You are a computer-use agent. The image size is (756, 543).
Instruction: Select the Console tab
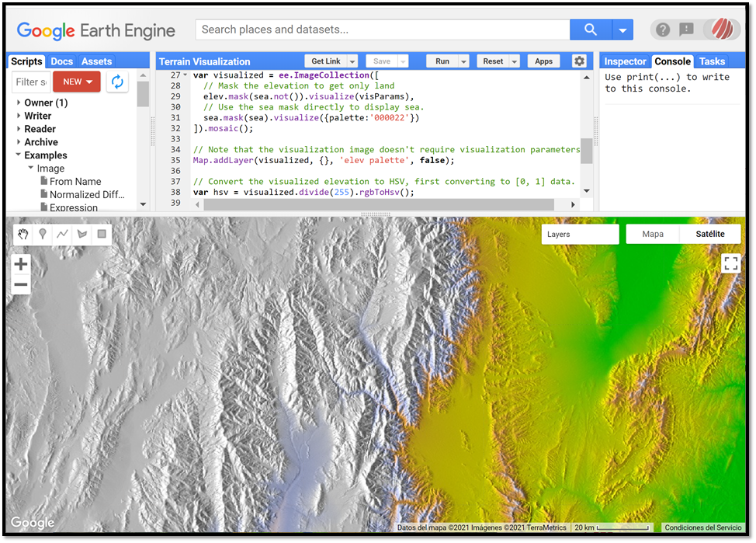pyautogui.click(x=673, y=61)
